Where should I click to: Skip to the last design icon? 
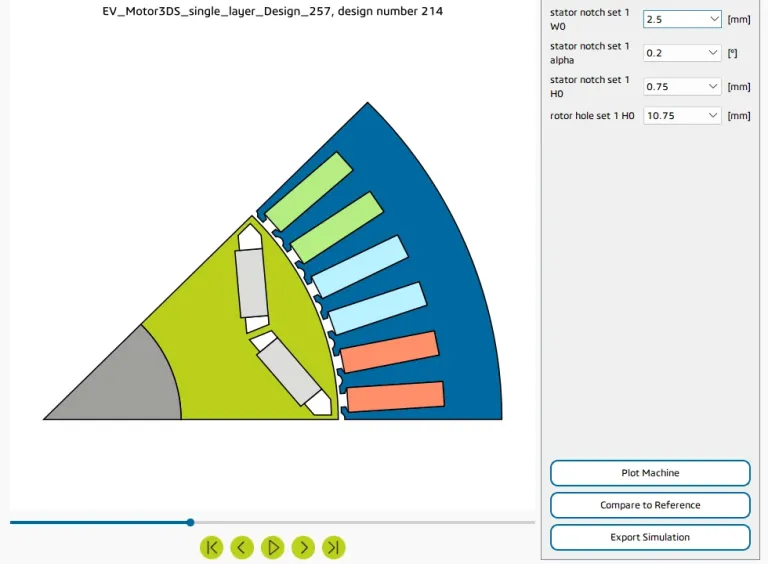334,547
